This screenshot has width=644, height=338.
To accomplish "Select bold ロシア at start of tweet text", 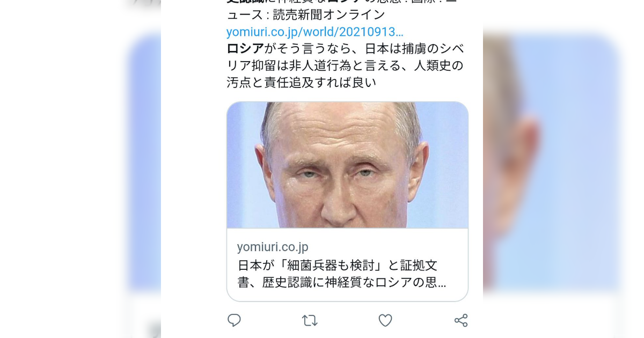I will pos(245,49).
